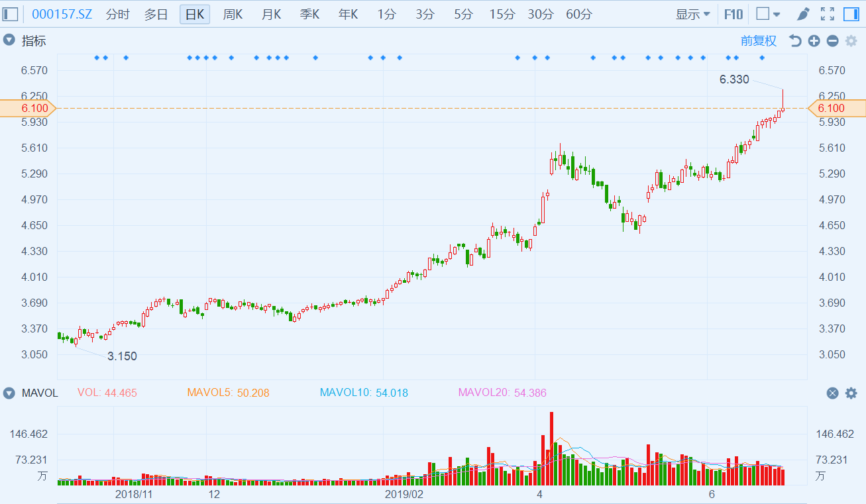Open main chart settings gear

point(851,41)
